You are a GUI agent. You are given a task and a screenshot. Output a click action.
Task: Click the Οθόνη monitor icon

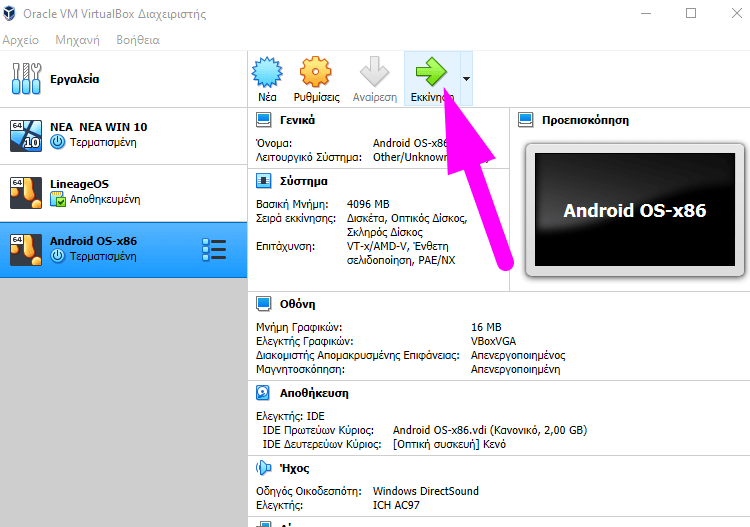(263, 304)
